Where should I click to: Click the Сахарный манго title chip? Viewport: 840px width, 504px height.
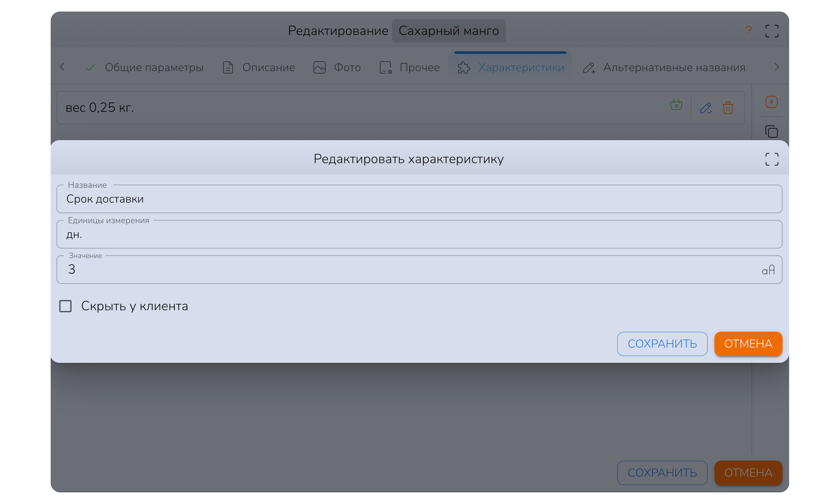449,31
